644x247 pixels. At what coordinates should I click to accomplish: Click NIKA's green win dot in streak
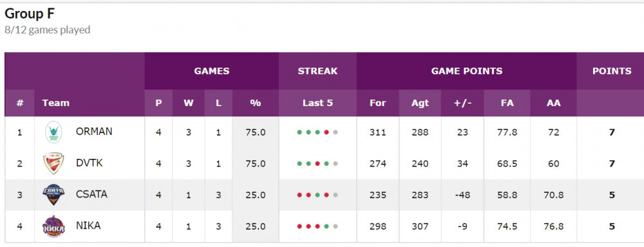(327, 226)
